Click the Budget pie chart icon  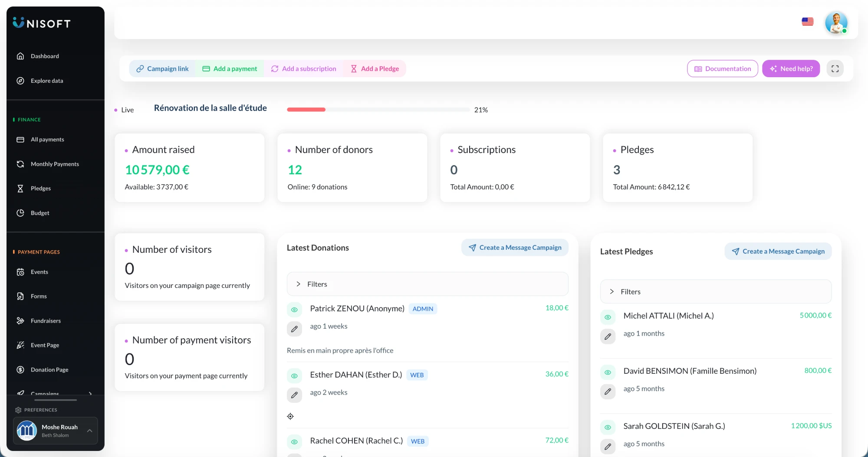pos(20,213)
